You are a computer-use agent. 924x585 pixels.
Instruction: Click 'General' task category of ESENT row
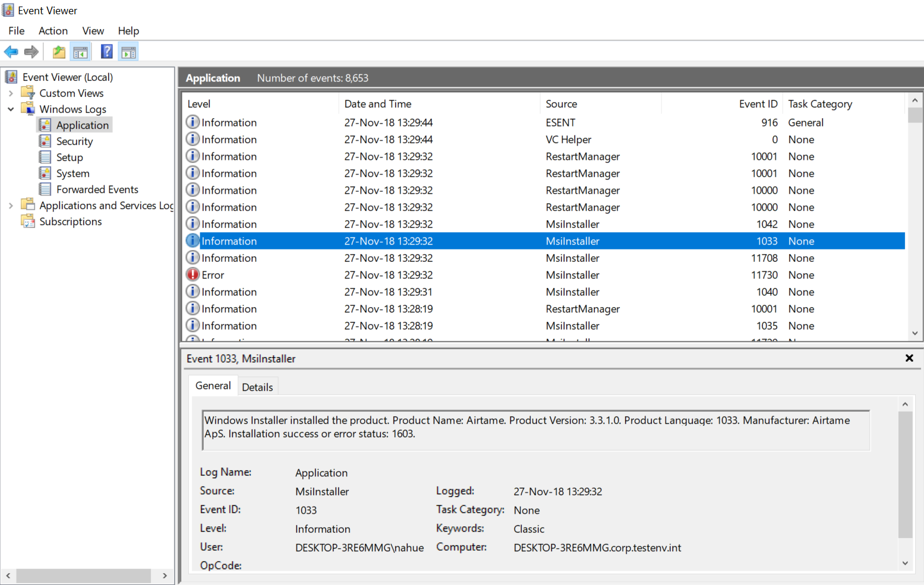[x=806, y=122]
